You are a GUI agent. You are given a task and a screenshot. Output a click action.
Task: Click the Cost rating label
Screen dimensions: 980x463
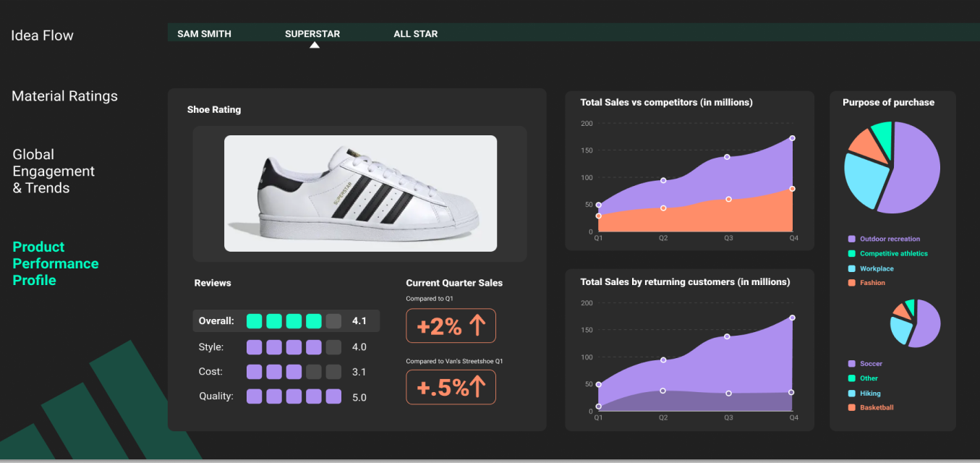tap(210, 372)
